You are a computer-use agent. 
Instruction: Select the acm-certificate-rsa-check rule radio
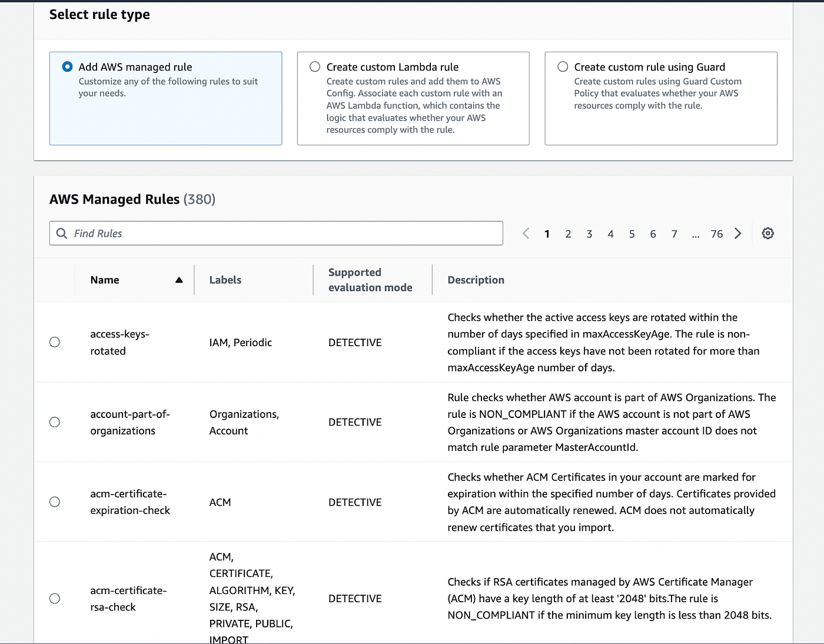click(55, 598)
